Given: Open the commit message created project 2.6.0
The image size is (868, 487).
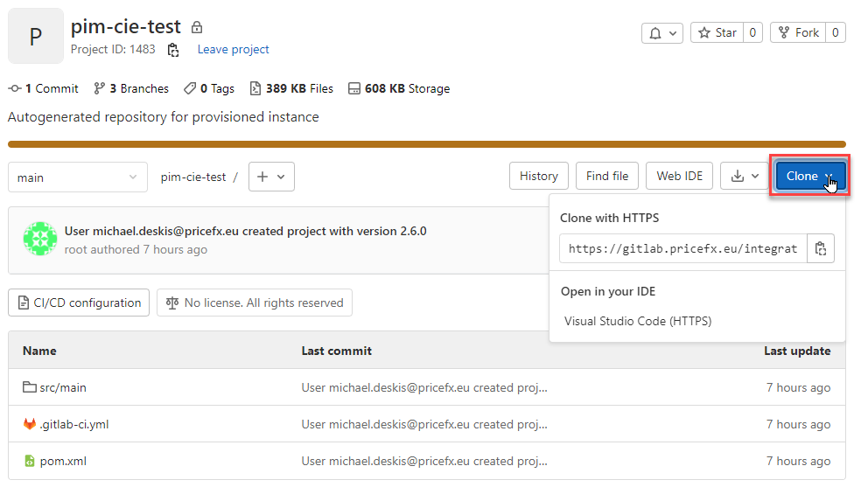Looking at the screenshot, I should [x=245, y=232].
